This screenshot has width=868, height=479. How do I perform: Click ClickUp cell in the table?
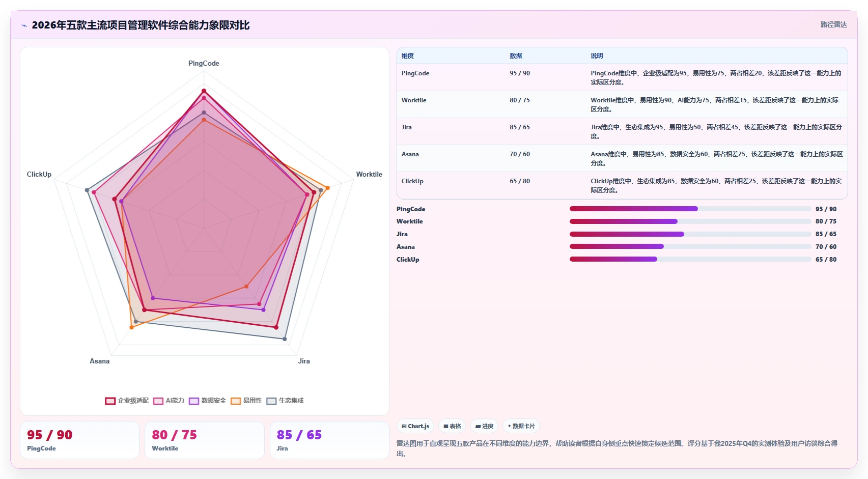412,181
